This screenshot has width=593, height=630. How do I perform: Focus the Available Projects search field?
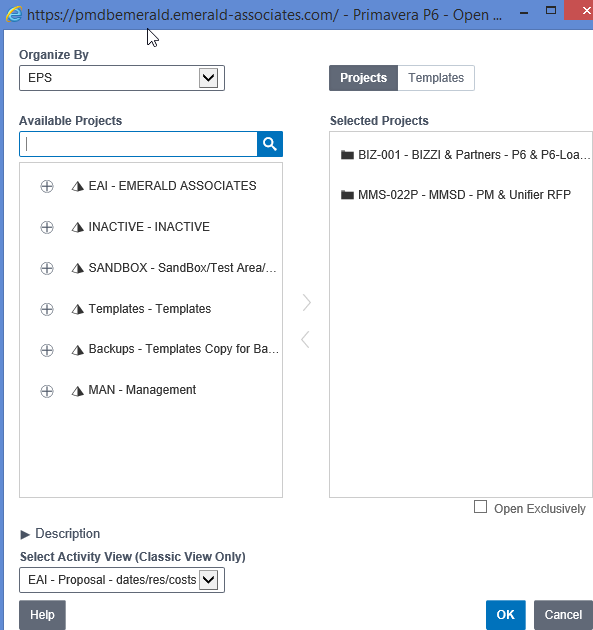(x=138, y=144)
